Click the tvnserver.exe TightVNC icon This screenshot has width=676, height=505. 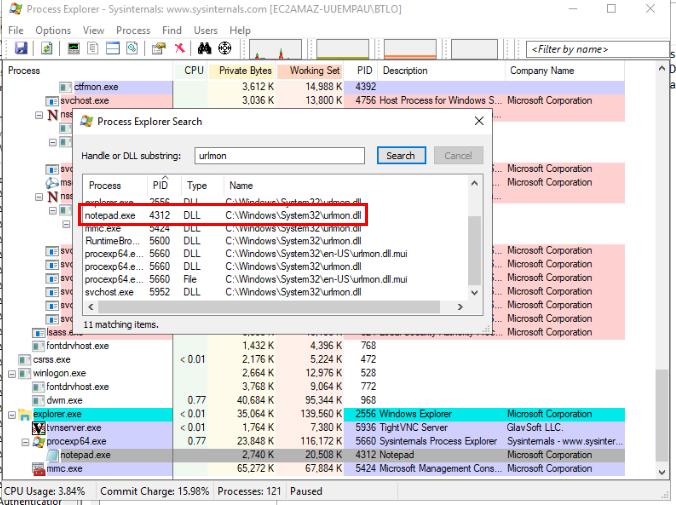coord(39,428)
